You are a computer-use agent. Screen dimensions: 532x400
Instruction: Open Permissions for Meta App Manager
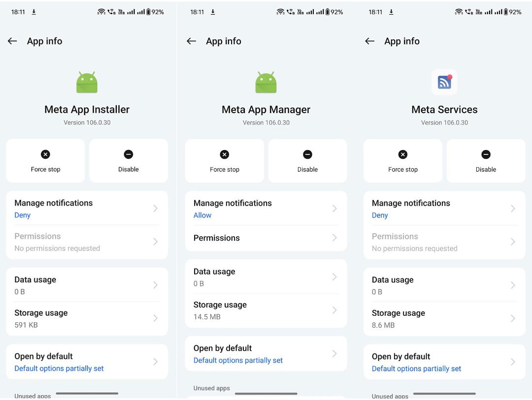click(x=266, y=238)
